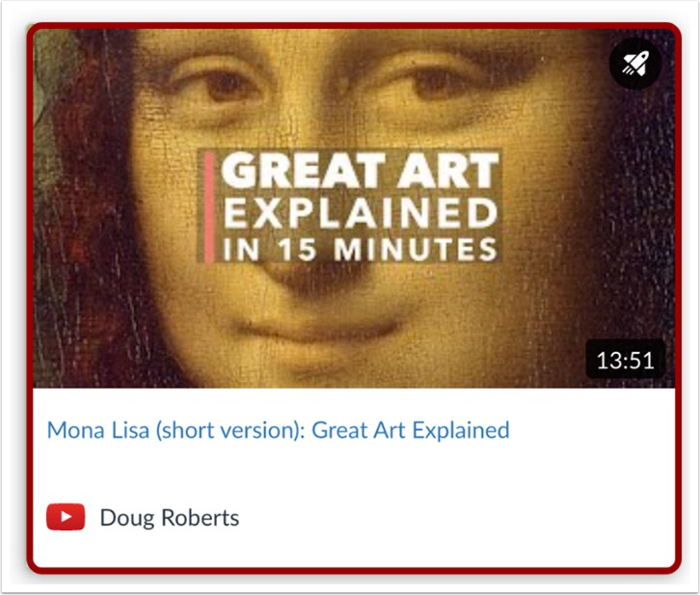Click the EXPLAINED word on the thumbnail
Image resolution: width=700 pixels, height=595 pixels.
point(360,212)
